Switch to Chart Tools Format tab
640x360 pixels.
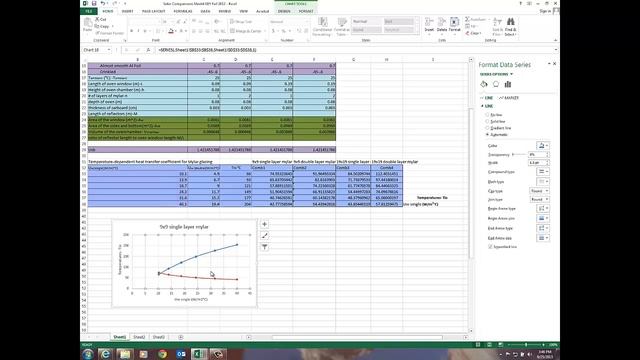click(x=306, y=11)
